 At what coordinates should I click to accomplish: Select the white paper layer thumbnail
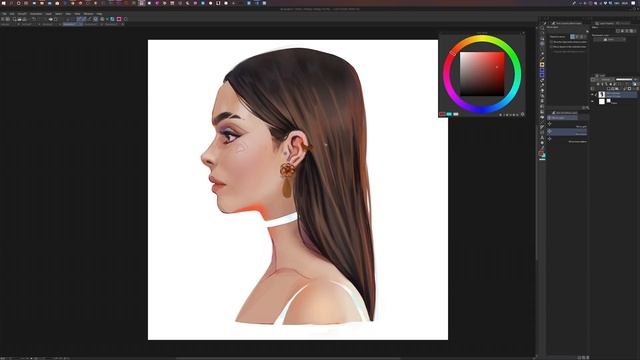(602, 101)
